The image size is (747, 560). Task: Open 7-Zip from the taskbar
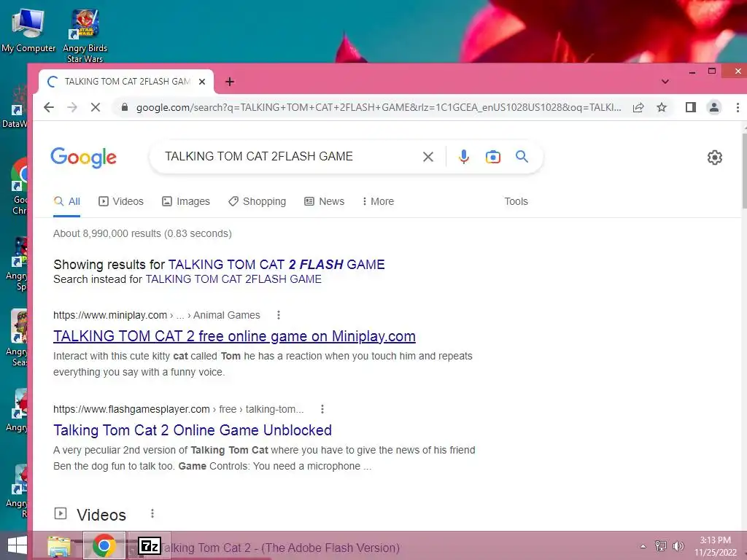pos(149,545)
